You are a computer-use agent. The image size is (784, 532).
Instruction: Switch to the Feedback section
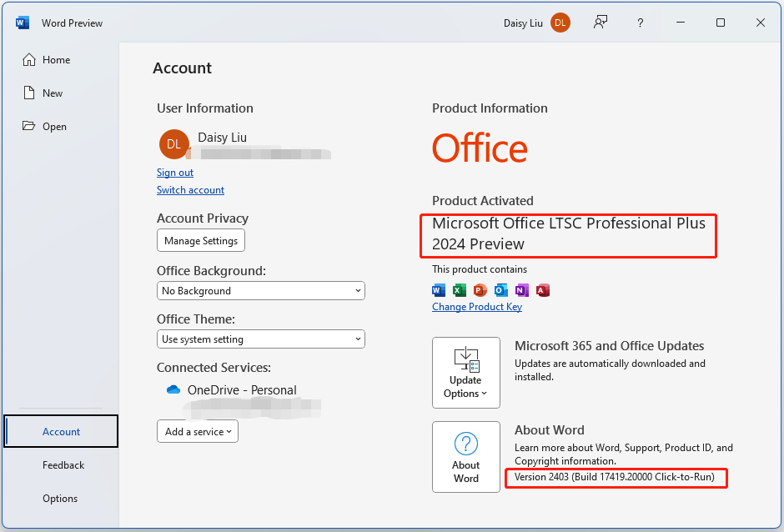[x=63, y=464]
